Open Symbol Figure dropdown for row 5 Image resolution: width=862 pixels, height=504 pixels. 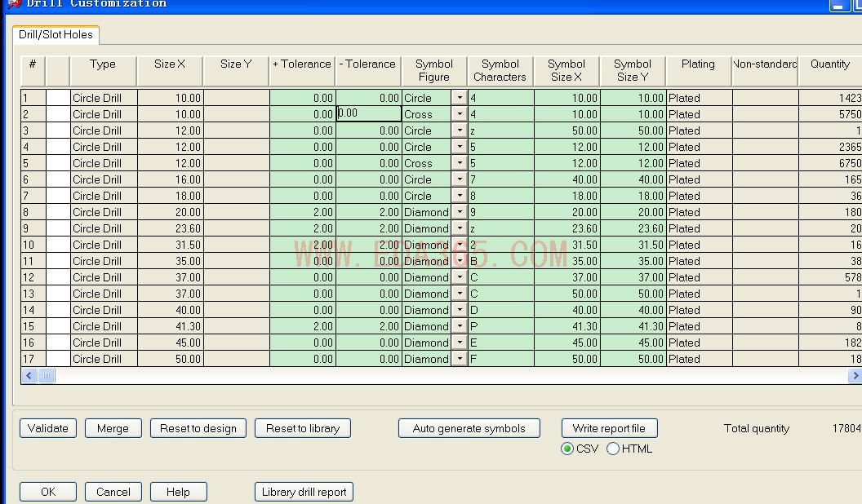[460, 163]
